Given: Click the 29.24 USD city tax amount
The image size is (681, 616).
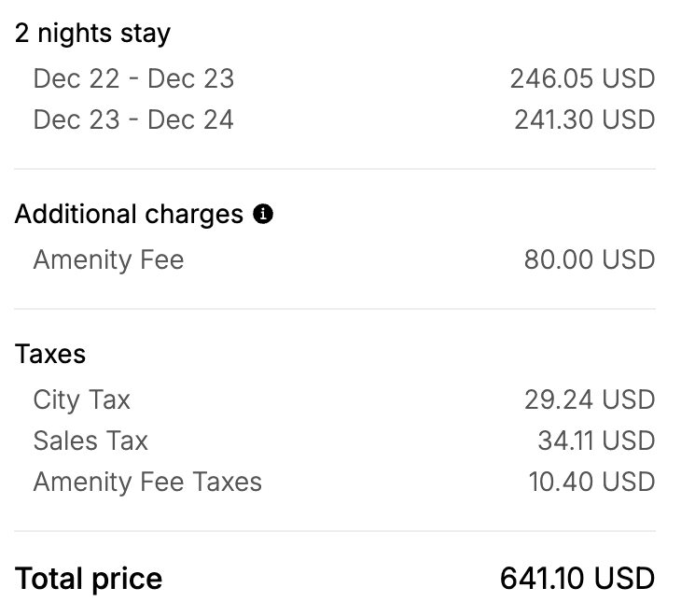Looking at the screenshot, I should click(590, 399).
